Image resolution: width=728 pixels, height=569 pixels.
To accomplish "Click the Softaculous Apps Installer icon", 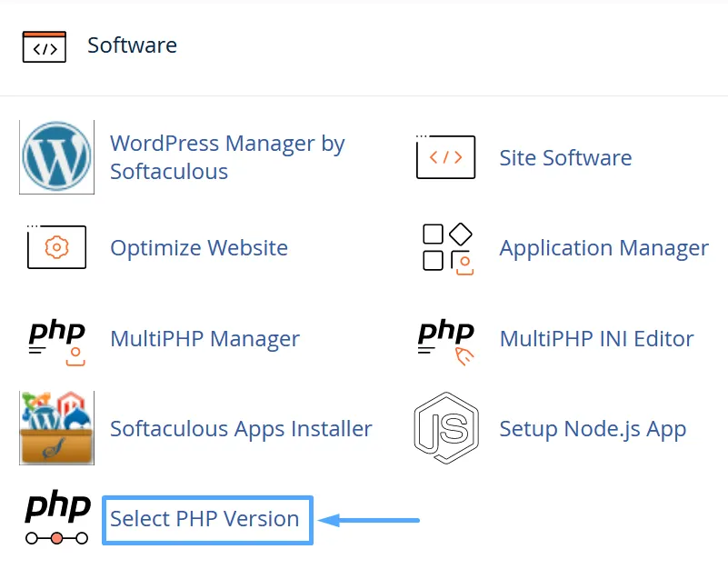I will 56,428.
